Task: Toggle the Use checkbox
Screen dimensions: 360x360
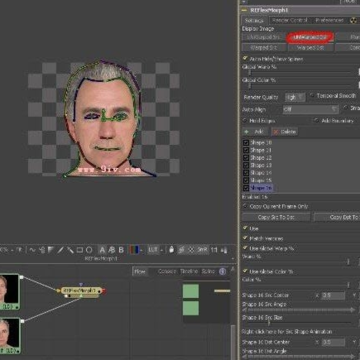Action: 246,228
